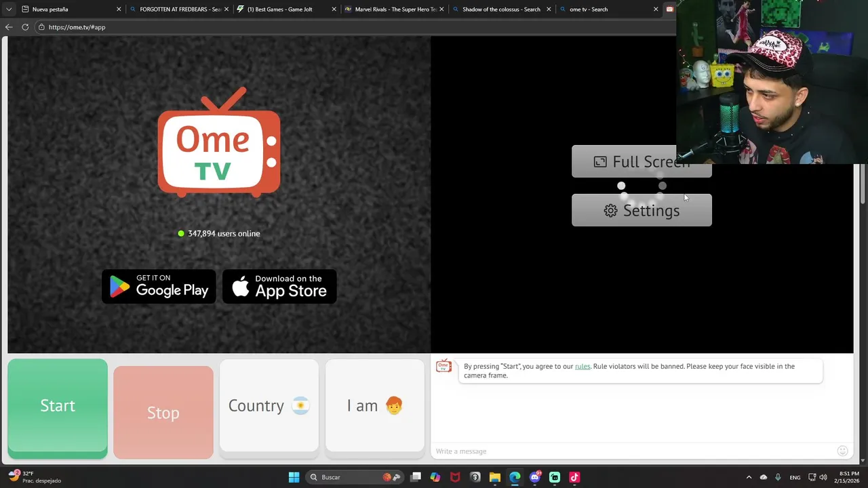Click the OneDrive cloud tray icon

point(764,477)
